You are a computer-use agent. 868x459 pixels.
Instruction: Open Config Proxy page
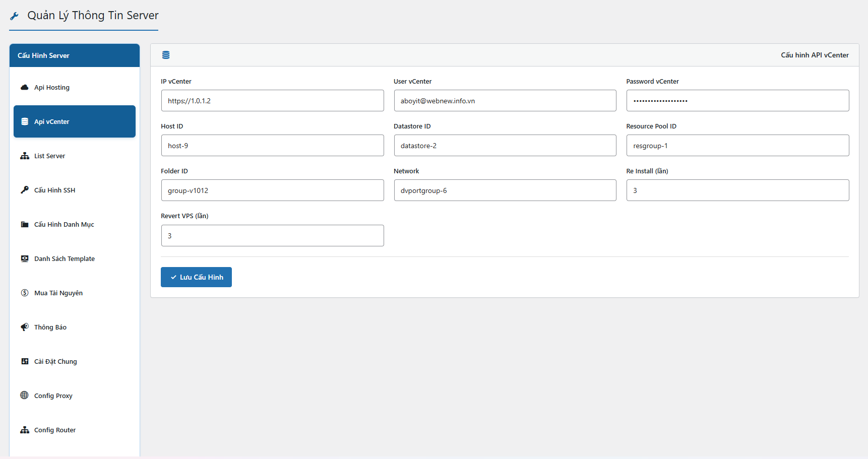pos(75,396)
